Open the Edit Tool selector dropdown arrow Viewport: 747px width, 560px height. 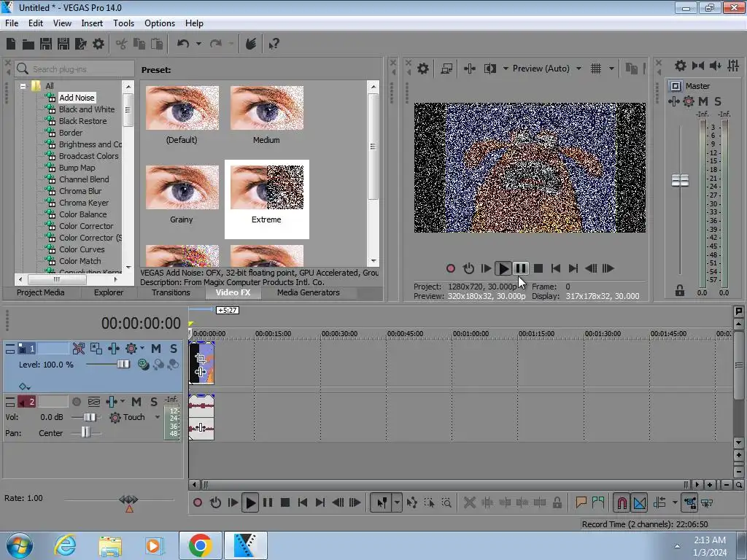[397, 502]
